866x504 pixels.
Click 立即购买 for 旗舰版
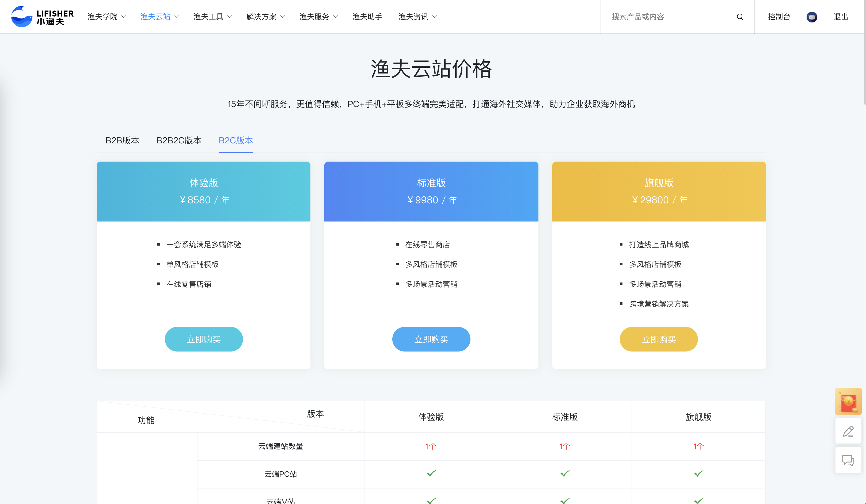(658, 339)
